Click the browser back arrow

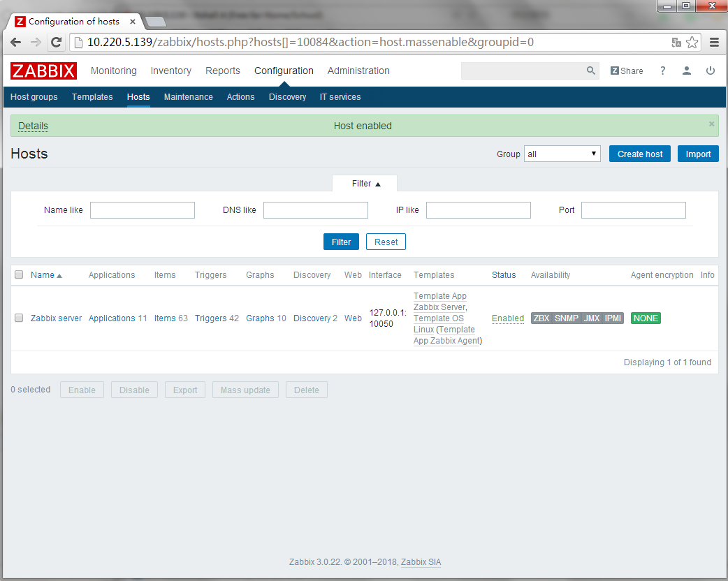[16, 42]
